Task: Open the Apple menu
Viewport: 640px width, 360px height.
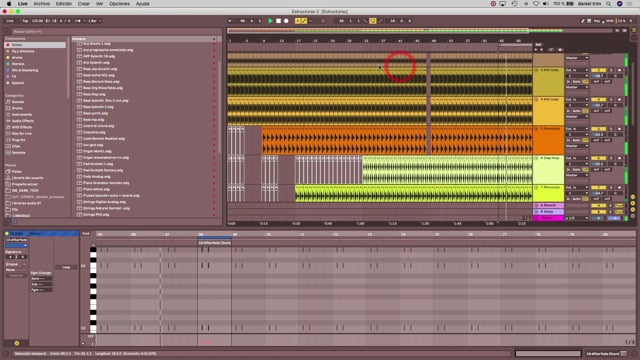Action: pos(9,4)
